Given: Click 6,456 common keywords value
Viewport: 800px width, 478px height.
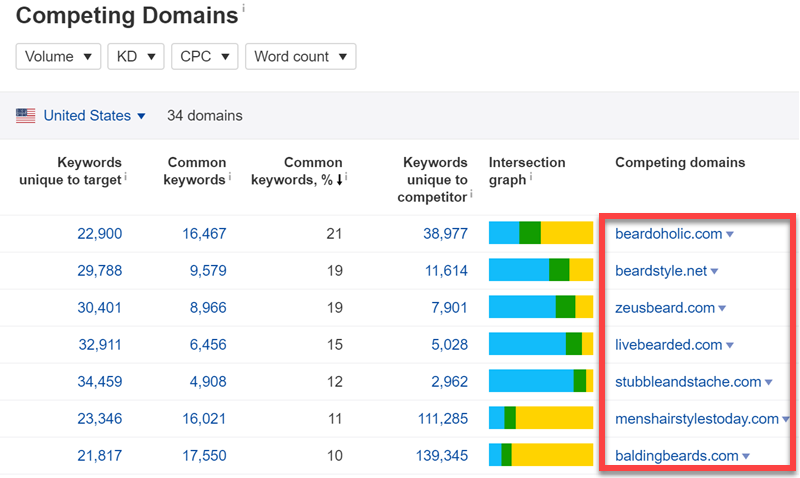Looking at the screenshot, I should coord(208,345).
